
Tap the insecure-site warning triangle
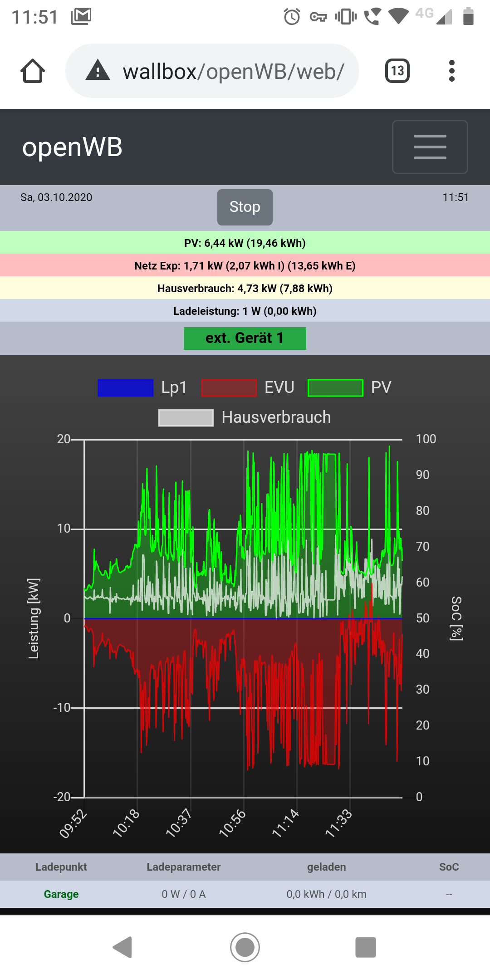click(98, 71)
